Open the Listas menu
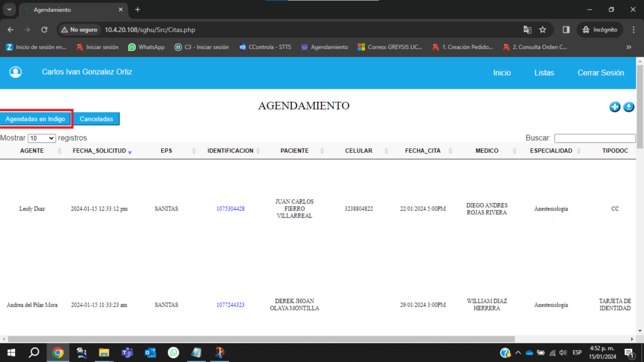 point(544,73)
